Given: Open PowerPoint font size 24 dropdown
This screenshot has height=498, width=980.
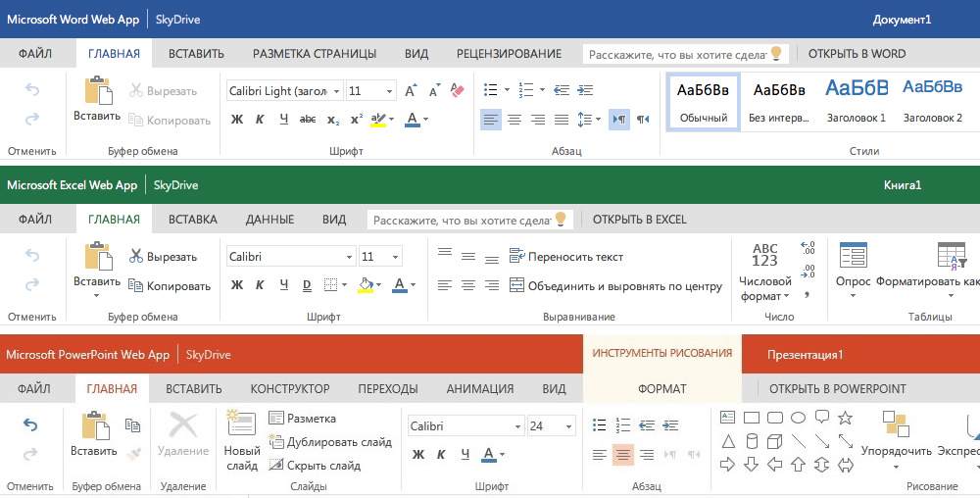Looking at the screenshot, I should click(x=568, y=426).
